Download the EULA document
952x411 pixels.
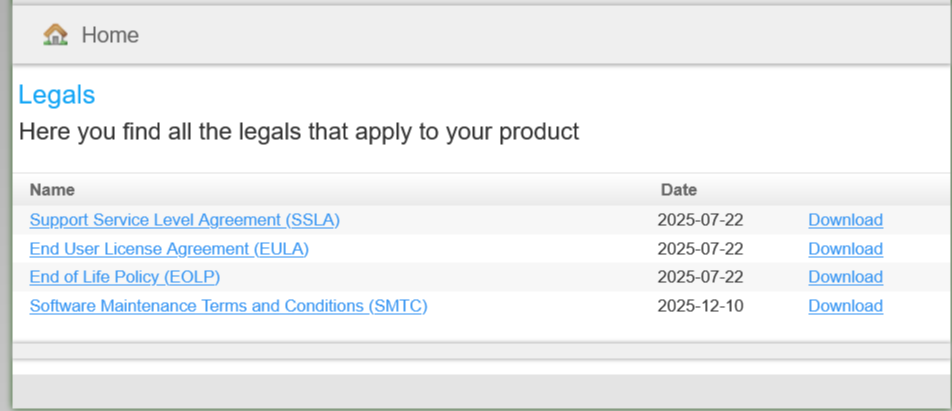[845, 249]
